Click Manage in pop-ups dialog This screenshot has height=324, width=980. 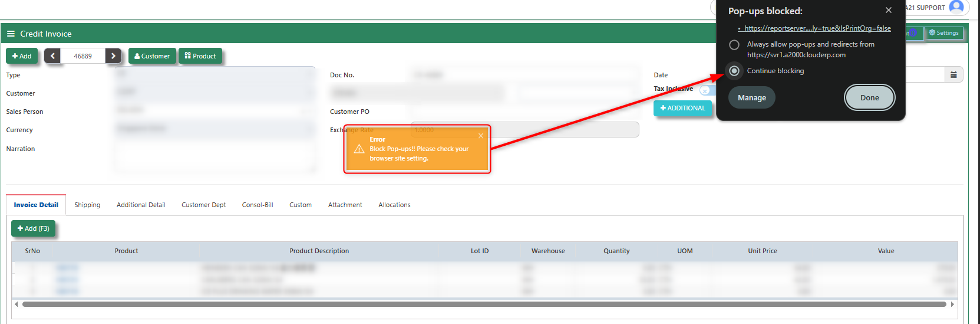click(752, 98)
